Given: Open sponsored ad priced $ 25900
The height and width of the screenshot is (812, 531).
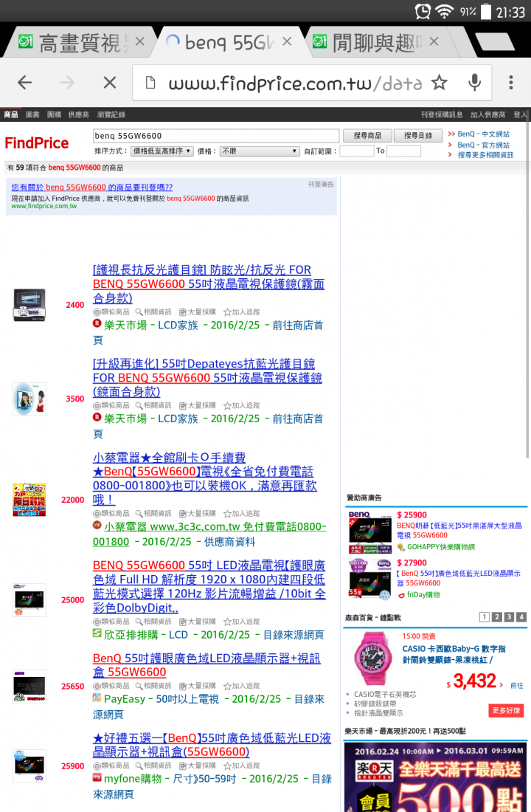Looking at the screenshot, I should (x=436, y=531).
